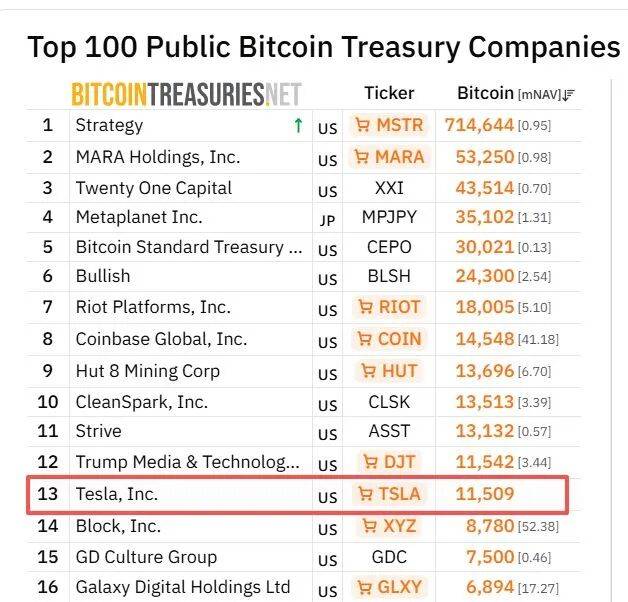Click the cart icon next to RIOT

click(366, 307)
